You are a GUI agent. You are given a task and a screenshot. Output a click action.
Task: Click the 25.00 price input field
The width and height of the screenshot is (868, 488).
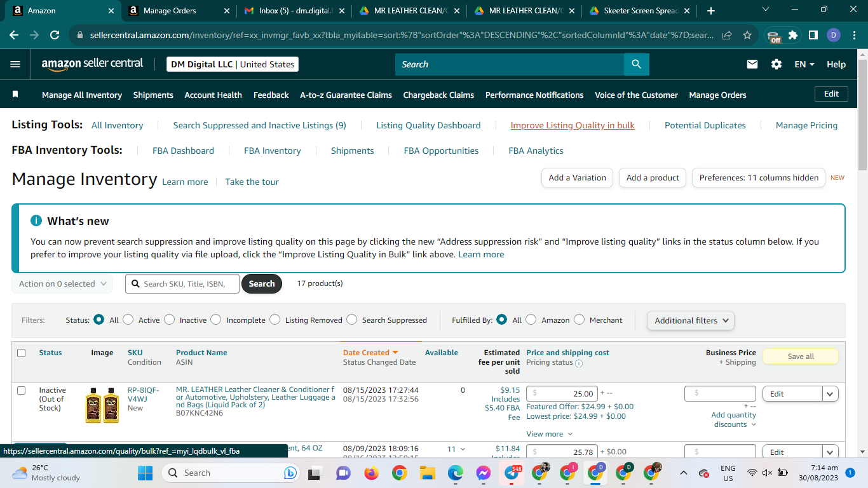562,393
